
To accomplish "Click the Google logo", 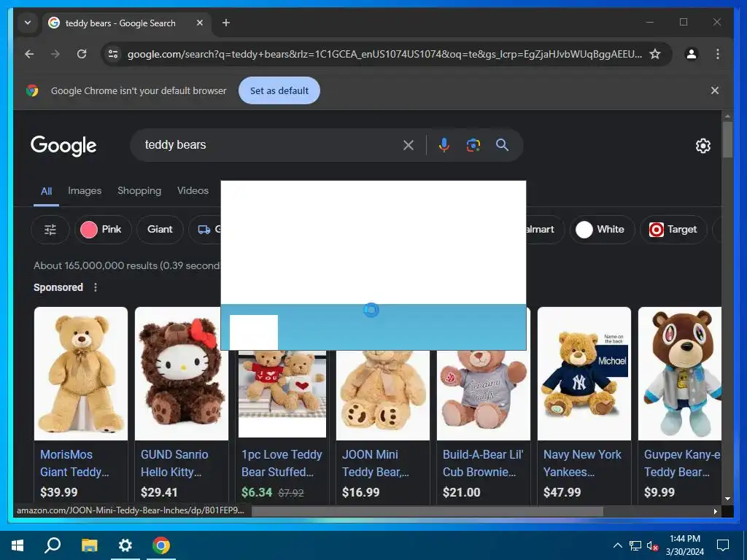I will pos(63,145).
